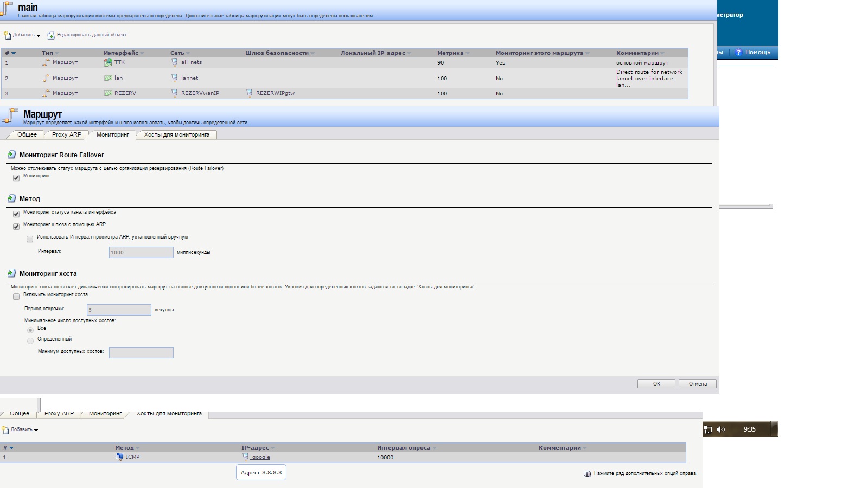Click the route icon in the lan row
Image resolution: width=868 pixels, height=488 pixels.
[x=46, y=78]
